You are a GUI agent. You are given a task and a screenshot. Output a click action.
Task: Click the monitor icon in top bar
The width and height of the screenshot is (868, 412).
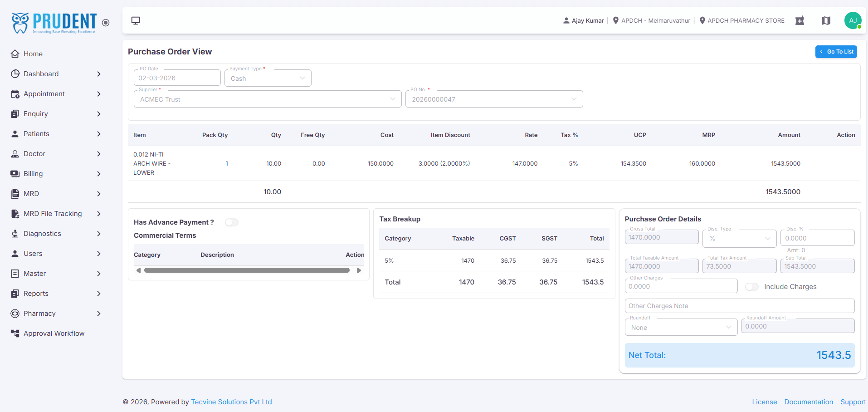point(136,20)
